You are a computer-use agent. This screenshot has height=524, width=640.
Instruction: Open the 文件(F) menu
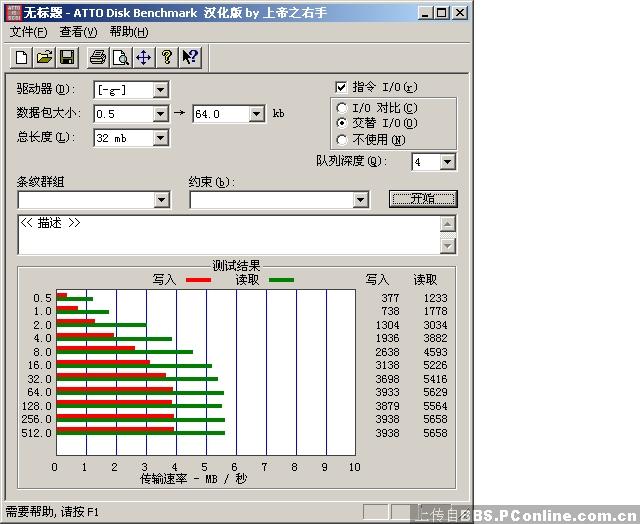[x=28, y=32]
